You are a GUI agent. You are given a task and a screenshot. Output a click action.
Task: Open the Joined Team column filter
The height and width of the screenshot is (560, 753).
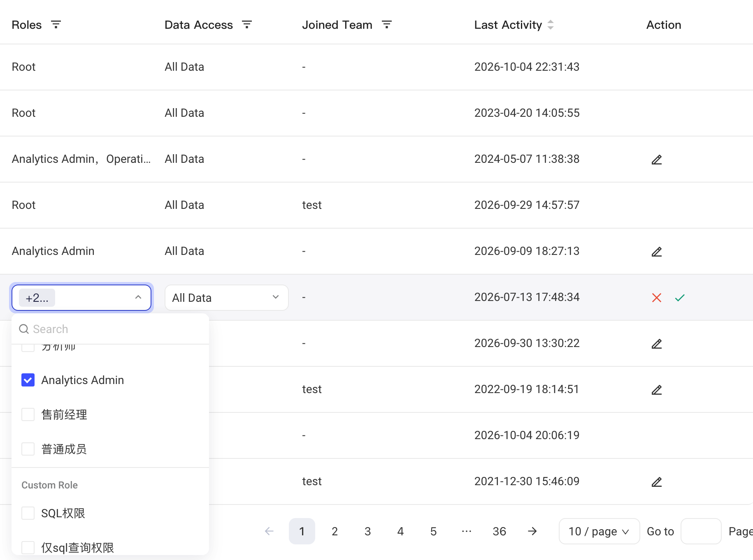[x=387, y=25]
